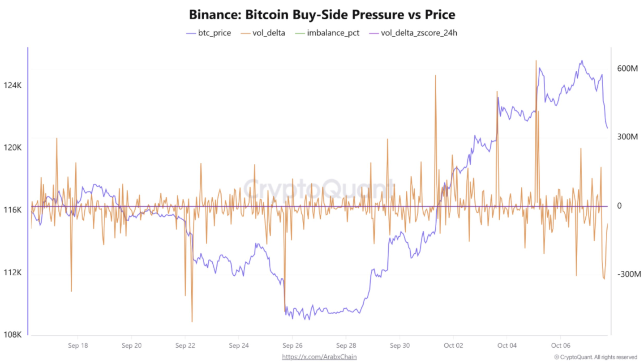The width and height of the screenshot is (644, 363).
Task: Click the CryptoQuant watermark in chart center
Action: (x=320, y=187)
